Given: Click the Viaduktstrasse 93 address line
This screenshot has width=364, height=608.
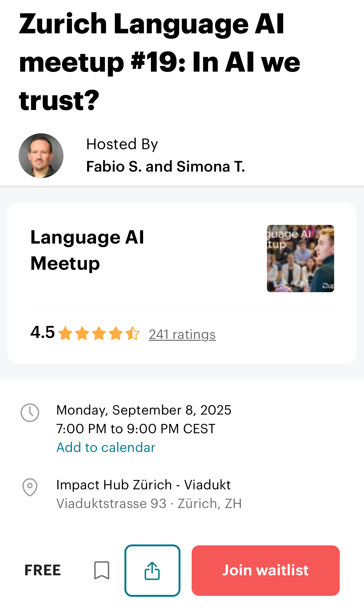Looking at the screenshot, I should (x=149, y=504).
